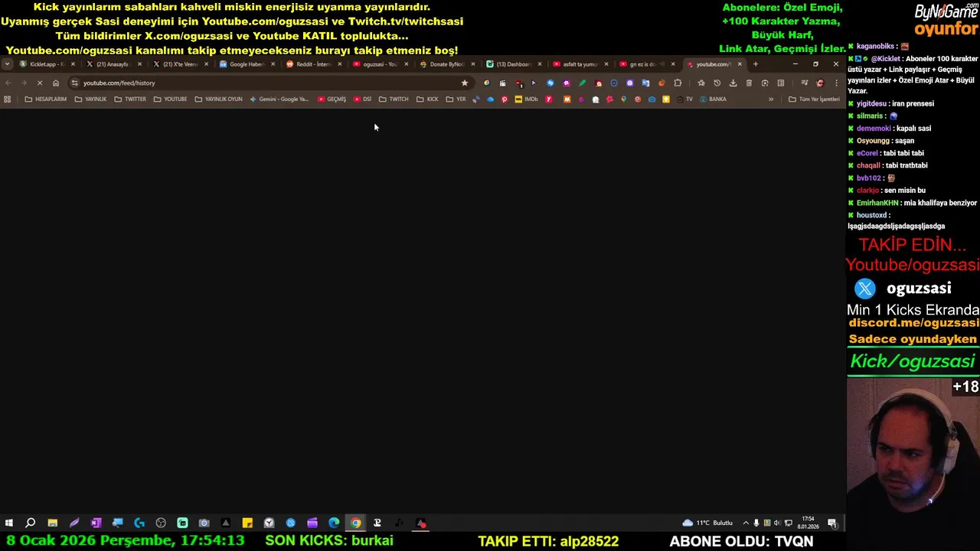Open YER bookmark folder

(456, 99)
